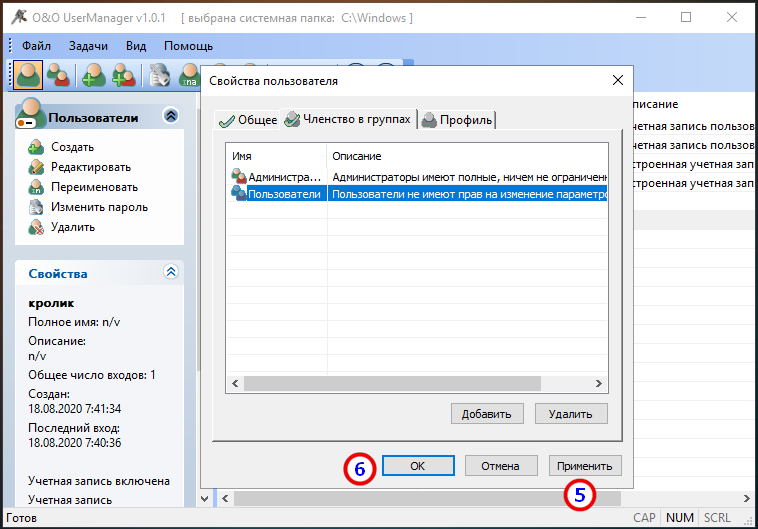Click the NUM status bar indicator
Viewport: 758px width, 529px height.
pyautogui.click(x=680, y=518)
